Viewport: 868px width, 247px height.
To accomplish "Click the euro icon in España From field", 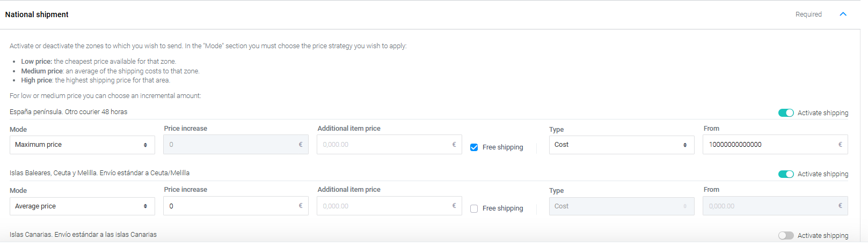I will click(x=840, y=145).
